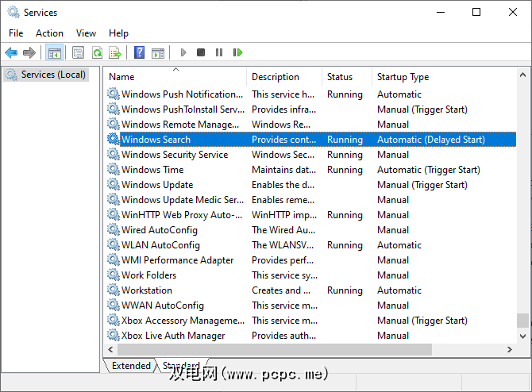Select the WLAN AutoConfig service
This screenshot has width=532, height=392.
pos(160,245)
